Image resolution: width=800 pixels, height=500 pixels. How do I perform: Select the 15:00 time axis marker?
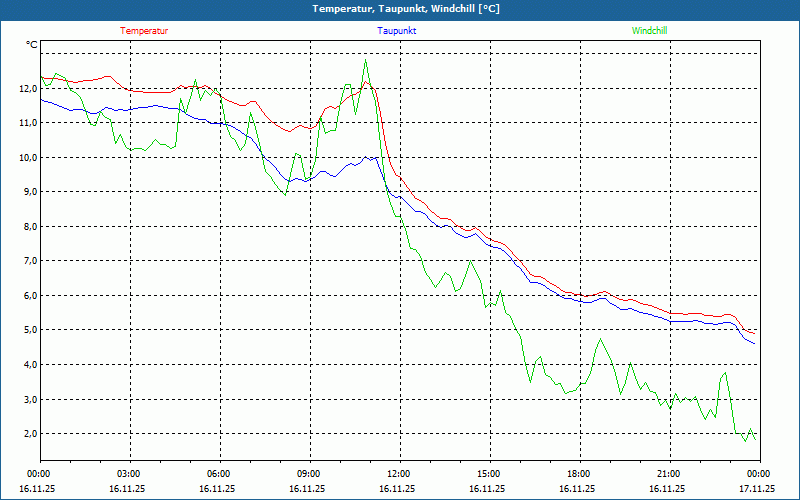(x=488, y=474)
